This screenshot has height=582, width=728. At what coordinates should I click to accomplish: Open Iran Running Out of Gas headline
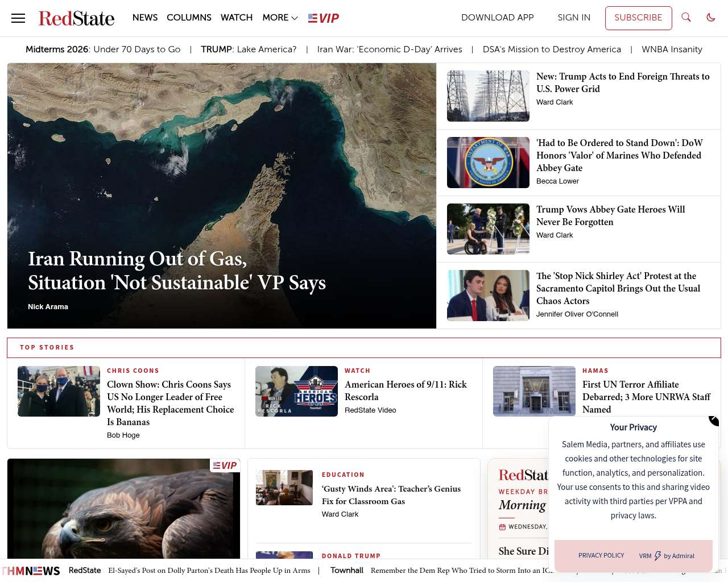177,271
